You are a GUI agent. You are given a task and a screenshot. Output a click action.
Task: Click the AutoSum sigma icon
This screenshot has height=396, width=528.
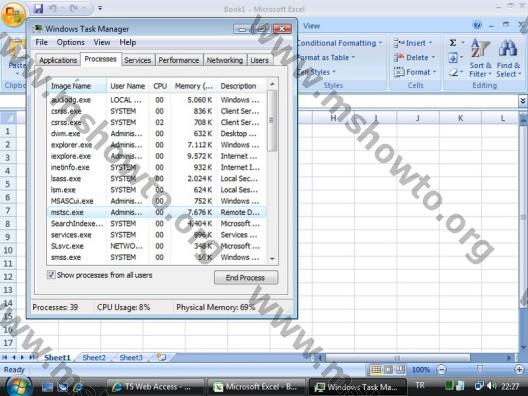coord(453,43)
